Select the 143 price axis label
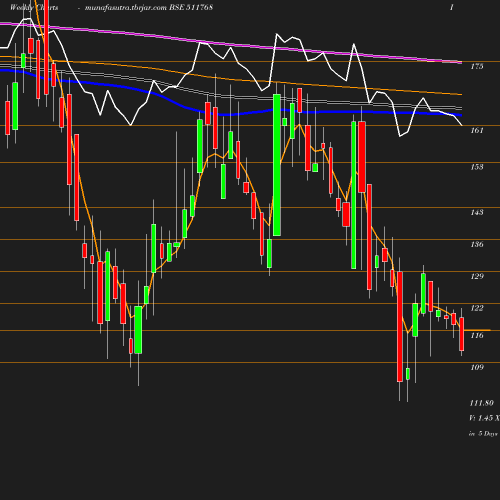The image size is (500, 500). click(x=477, y=212)
